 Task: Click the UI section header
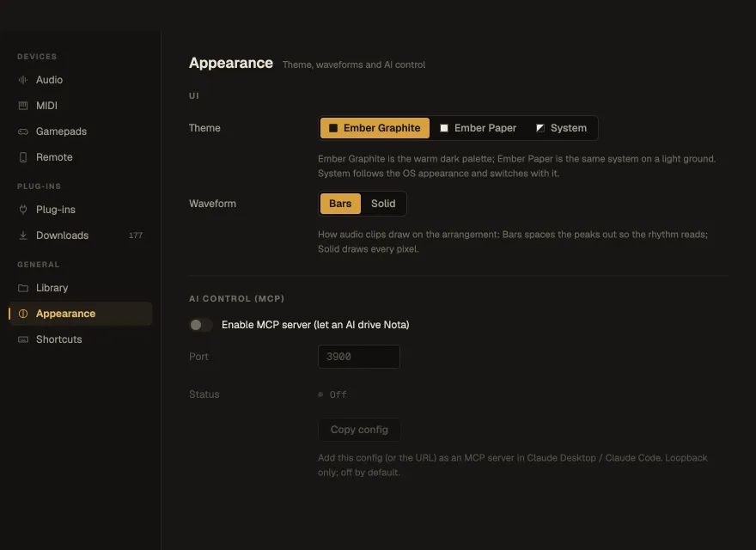194,95
